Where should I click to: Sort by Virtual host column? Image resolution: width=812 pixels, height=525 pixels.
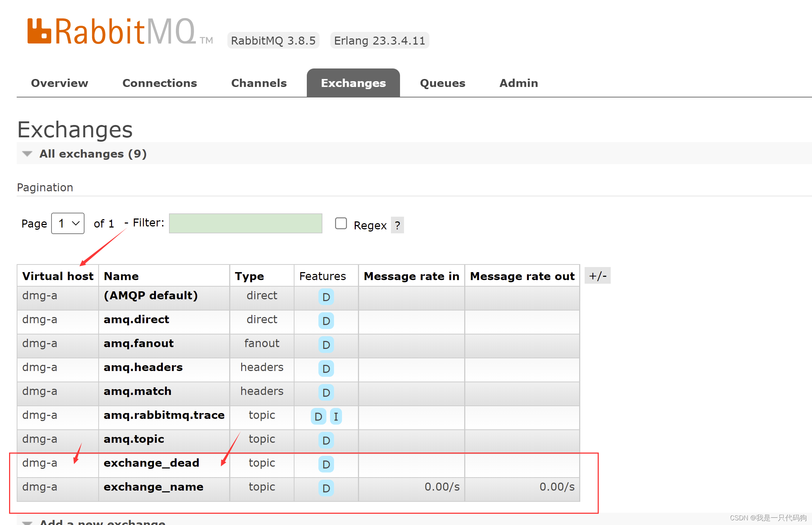58,276
